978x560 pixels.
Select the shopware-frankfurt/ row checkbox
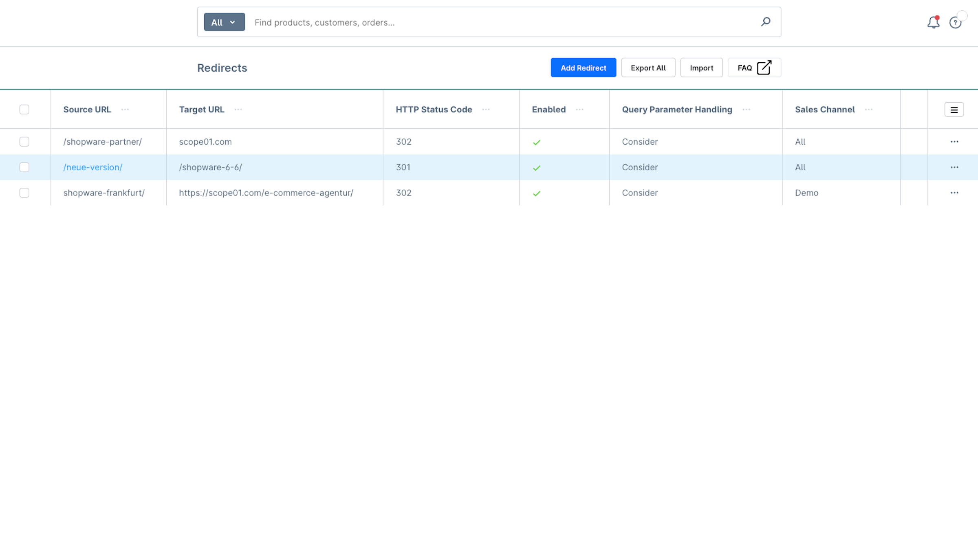coord(24,193)
